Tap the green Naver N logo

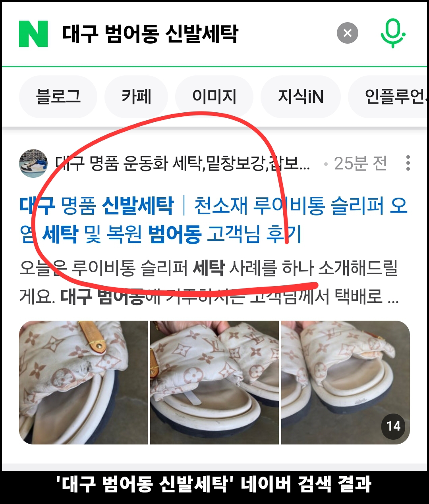(33, 34)
